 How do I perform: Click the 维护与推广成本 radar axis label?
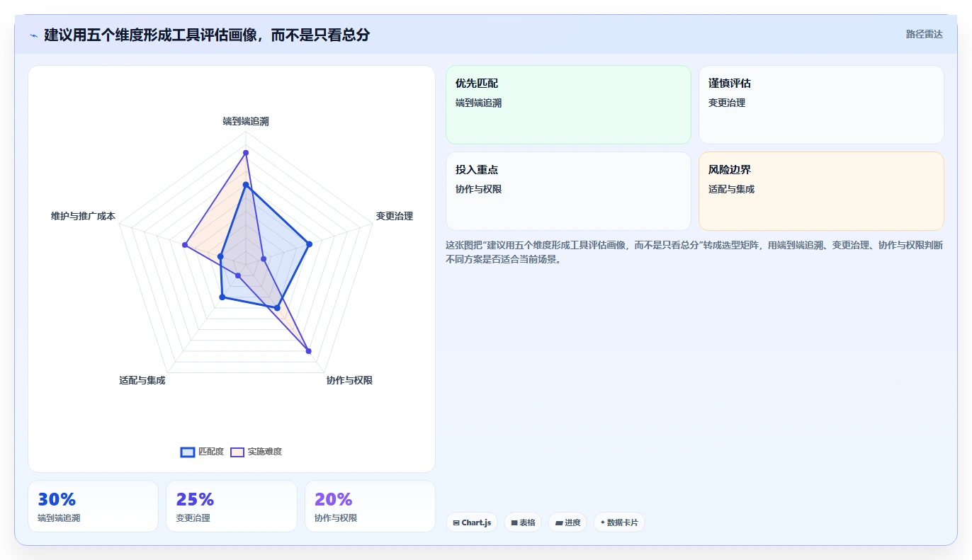click(x=83, y=217)
